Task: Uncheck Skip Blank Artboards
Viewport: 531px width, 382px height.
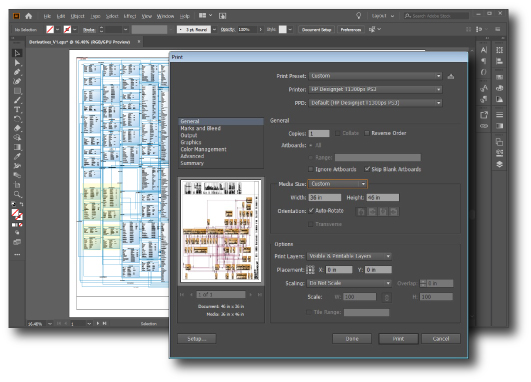Action: click(x=367, y=169)
